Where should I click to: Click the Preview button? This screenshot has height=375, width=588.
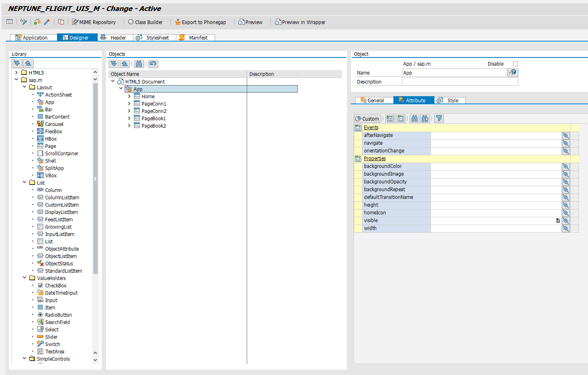250,22
